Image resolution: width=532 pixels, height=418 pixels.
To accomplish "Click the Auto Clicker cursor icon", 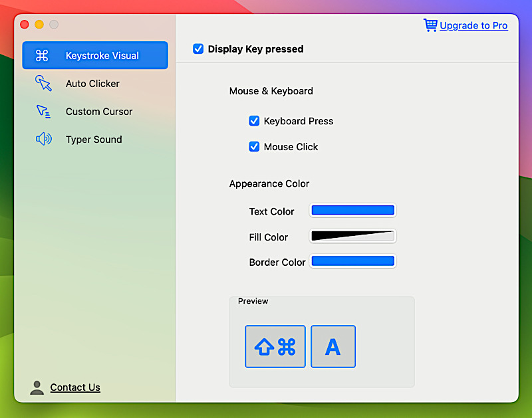I will click(43, 84).
